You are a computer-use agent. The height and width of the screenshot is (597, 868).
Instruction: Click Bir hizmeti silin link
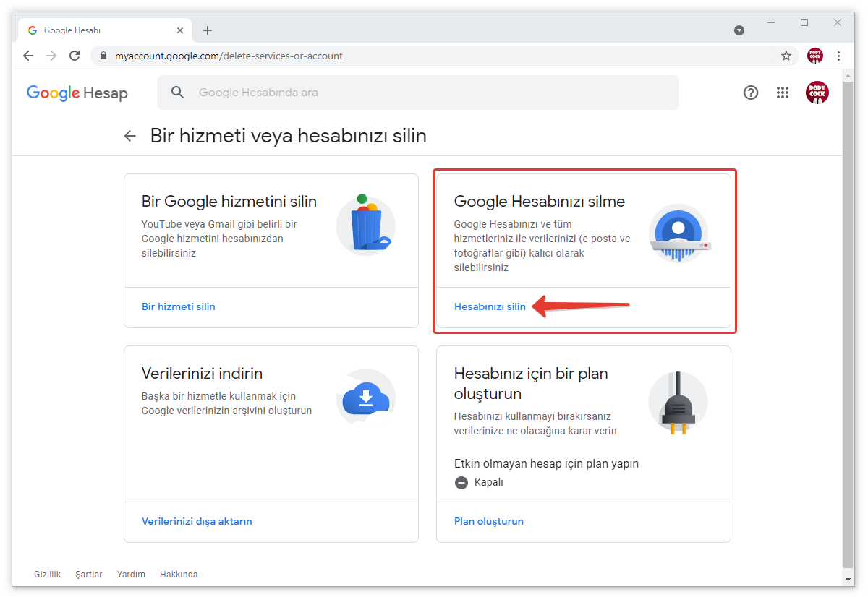pyautogui.click(x=179, y=306)
